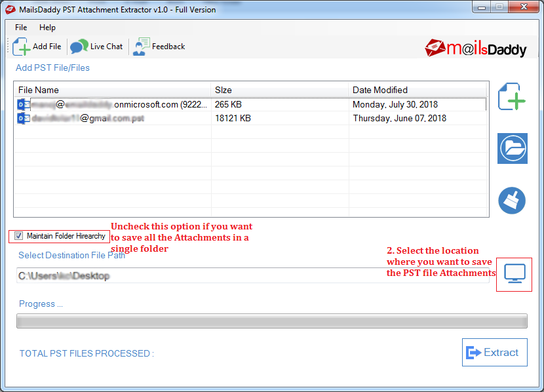Click the destination file path field

coord(253,275)
